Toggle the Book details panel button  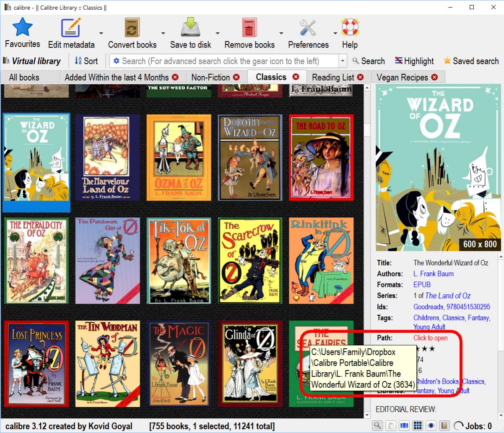tap(444, 426)
